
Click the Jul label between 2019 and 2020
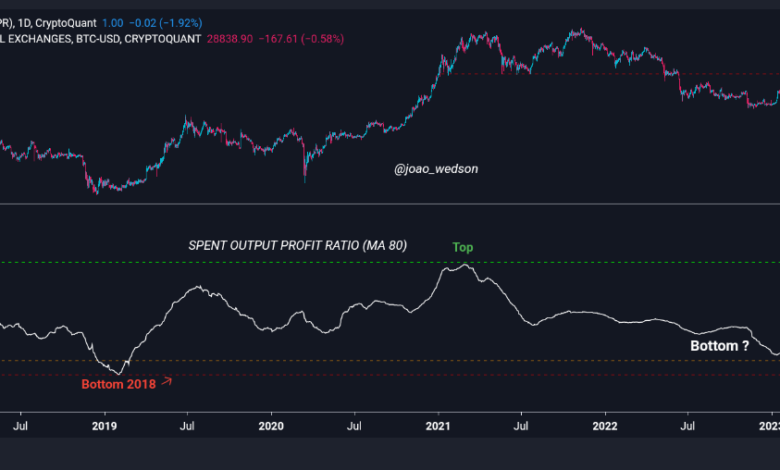187,426
